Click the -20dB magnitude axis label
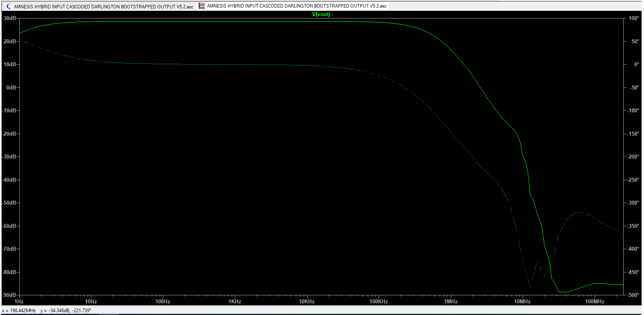Image resolution: width=644 pixels, height=315 pixels. click(10, 134)
